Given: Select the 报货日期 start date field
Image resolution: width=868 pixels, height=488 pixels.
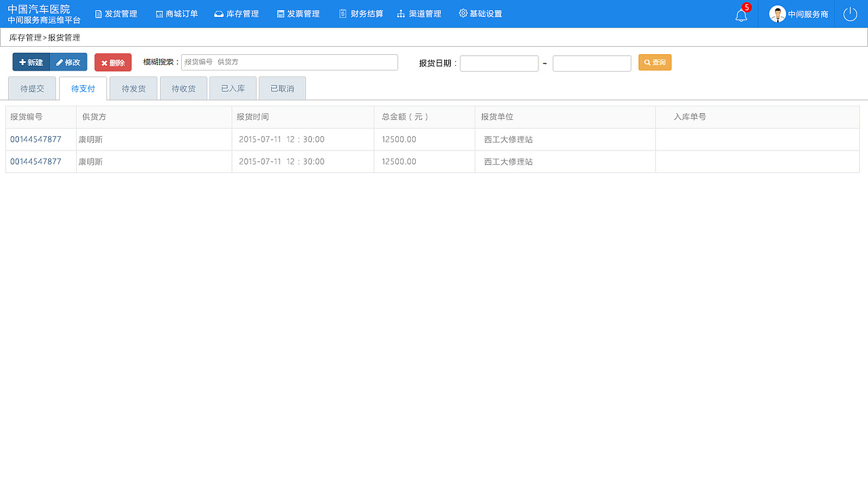Looking at the screenshot, I should (x=499, y=63).
